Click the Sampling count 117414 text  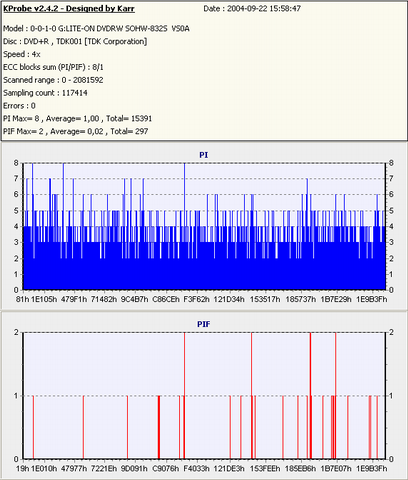(45, 93)
